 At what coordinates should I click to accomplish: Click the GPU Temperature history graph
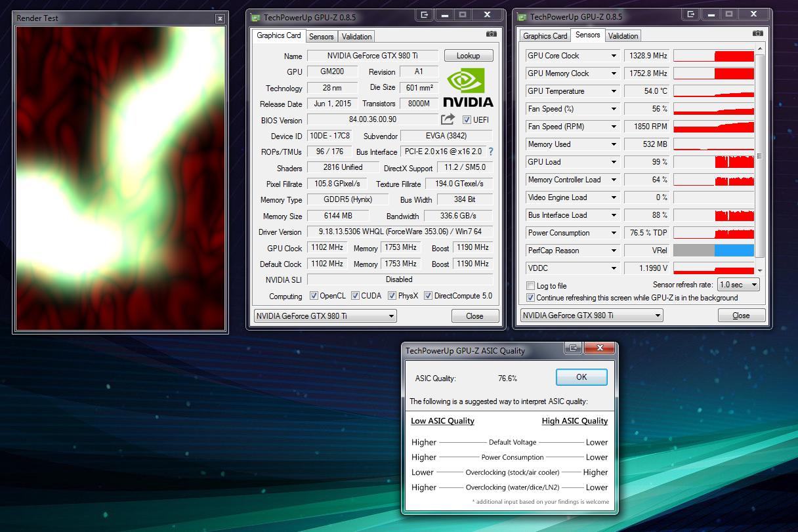tap(713, 91)
